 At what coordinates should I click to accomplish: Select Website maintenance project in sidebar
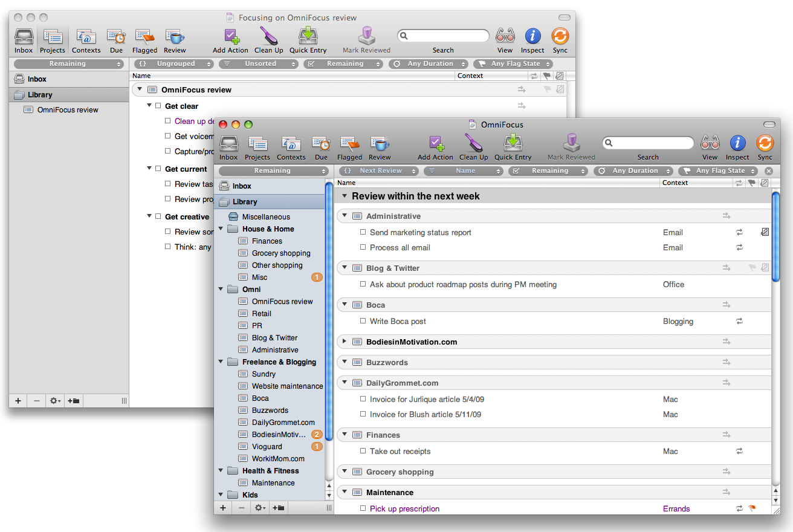(x=287, y=386)
